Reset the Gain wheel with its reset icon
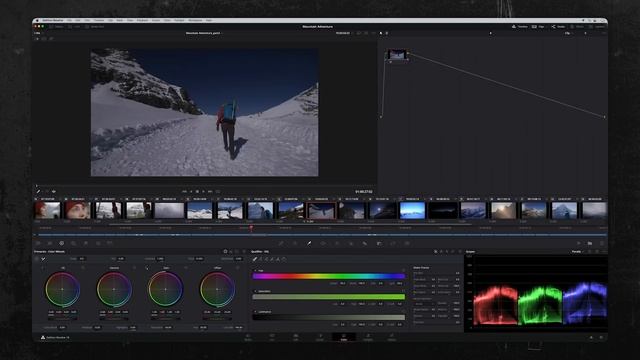Viewport: 640px width, 360px height. 186,268
